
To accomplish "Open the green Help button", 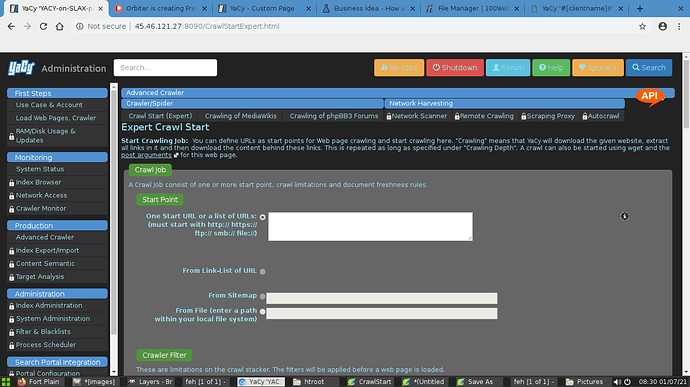I will coord(551,68).
